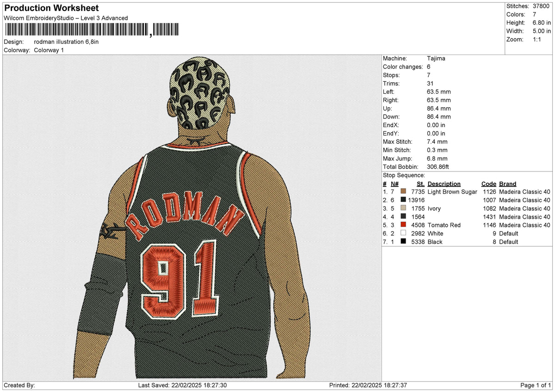Click the EndX value 0.00 in
Image resolution: width=555 pixels, height=392 pixels.
(x=436, y=125)
